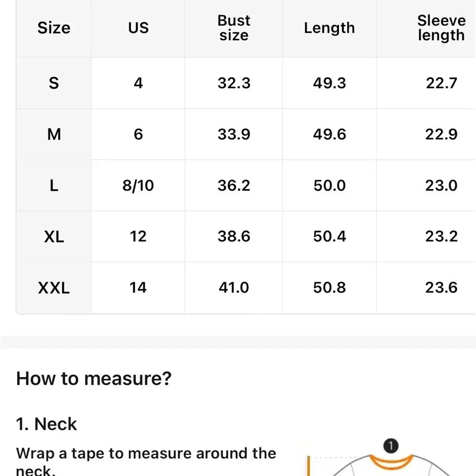Choose the XXL size row label
Viewport: 476px width, 476px height.
pos(54,288)
